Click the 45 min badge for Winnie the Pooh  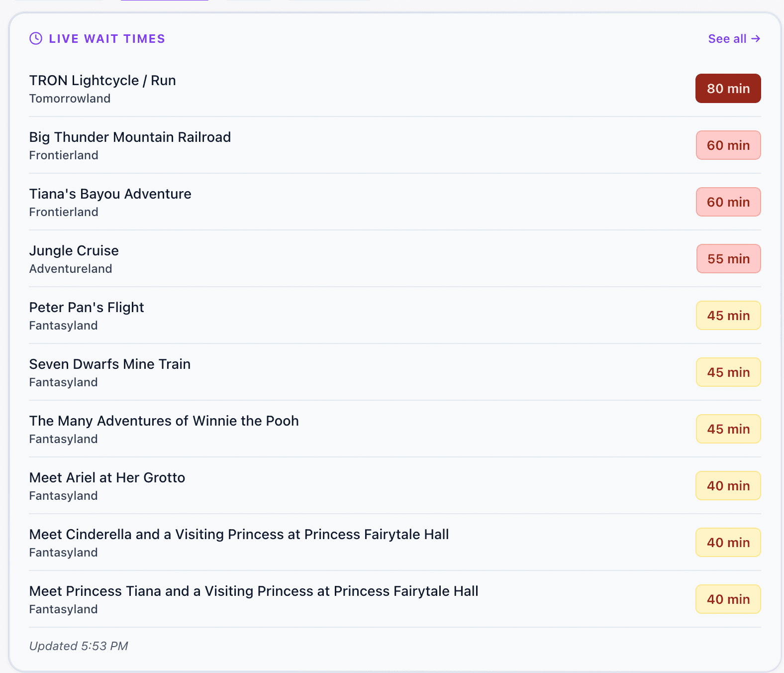pos(728,429)
